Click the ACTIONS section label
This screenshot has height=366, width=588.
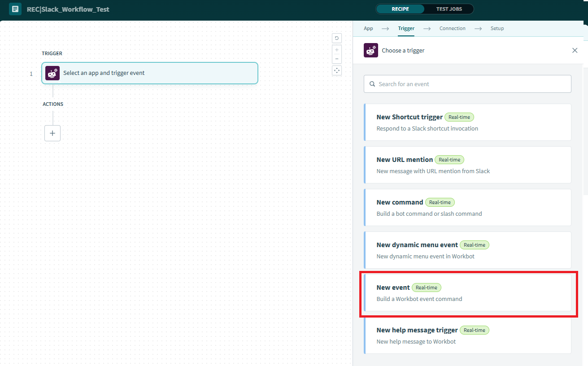53,104
